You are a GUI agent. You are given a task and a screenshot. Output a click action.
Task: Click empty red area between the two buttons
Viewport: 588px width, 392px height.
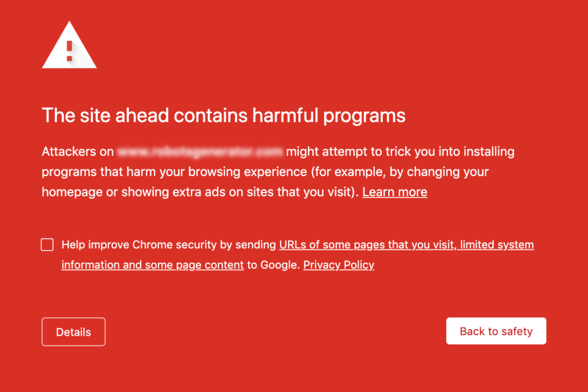point(276,332)
